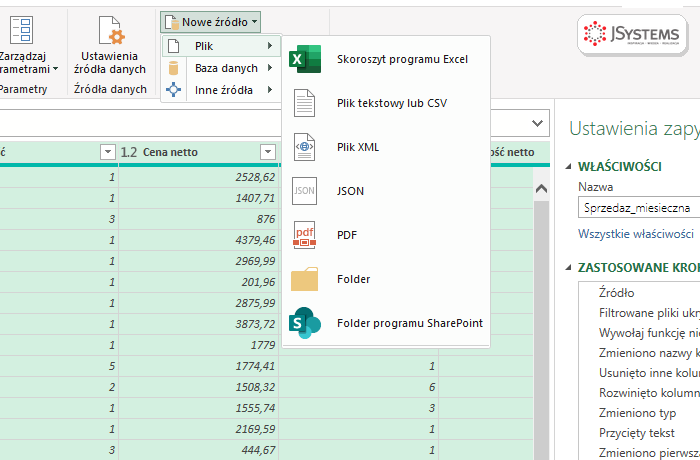The image size is (700, 460).
Task: Select Baza danych menu item
Action: (221, 68)
